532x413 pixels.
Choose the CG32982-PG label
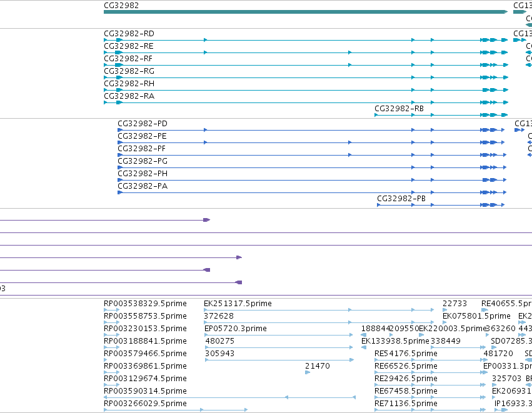tap(143, 161)
